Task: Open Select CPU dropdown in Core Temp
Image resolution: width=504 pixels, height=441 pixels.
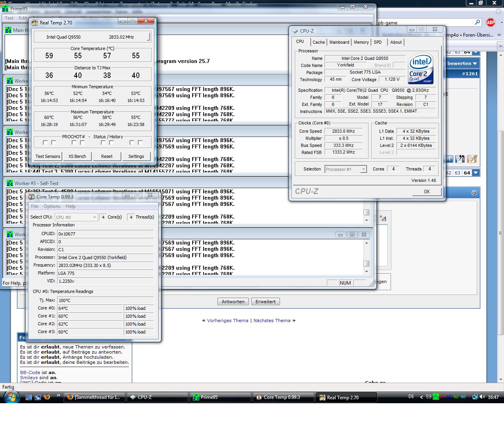Action: (x=76, y=217)
